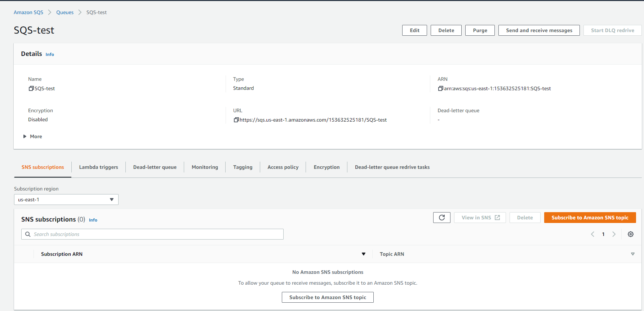Image resolution: width=644 pixels, height=311 pixels.
Task: Expand the More details section
Action: [x=32, y=136]
